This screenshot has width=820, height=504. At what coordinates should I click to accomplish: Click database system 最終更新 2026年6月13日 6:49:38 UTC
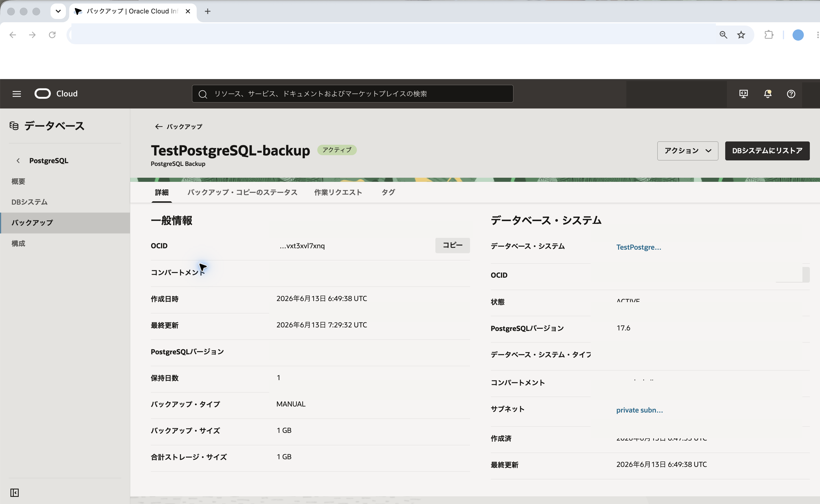point(662,464)
